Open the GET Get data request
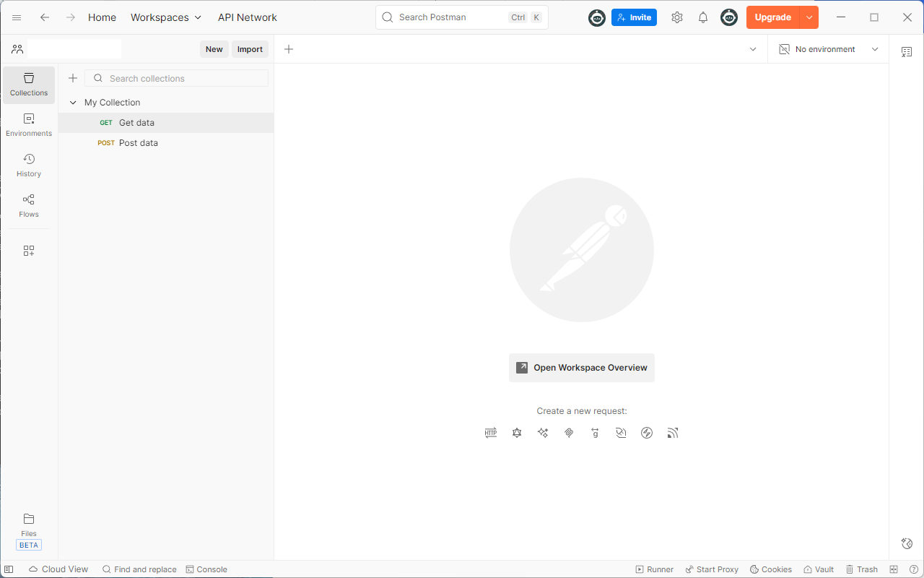 click(x=166, y=123)
